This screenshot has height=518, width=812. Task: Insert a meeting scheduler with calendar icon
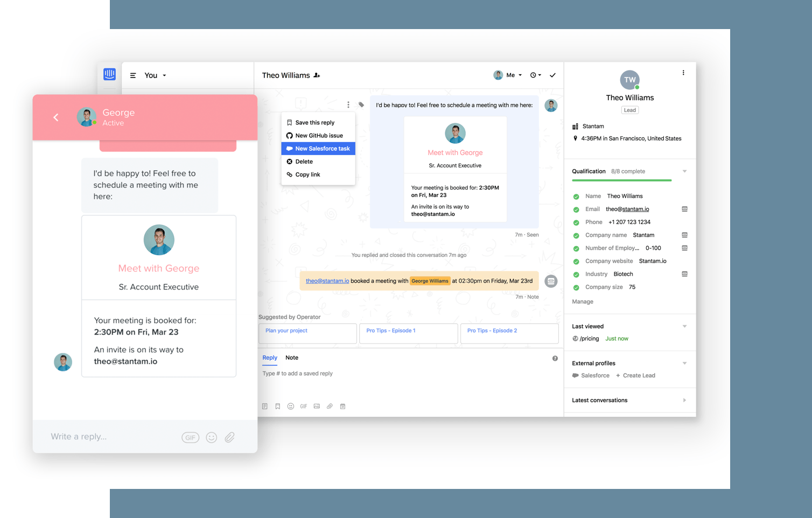coord(342,407)
